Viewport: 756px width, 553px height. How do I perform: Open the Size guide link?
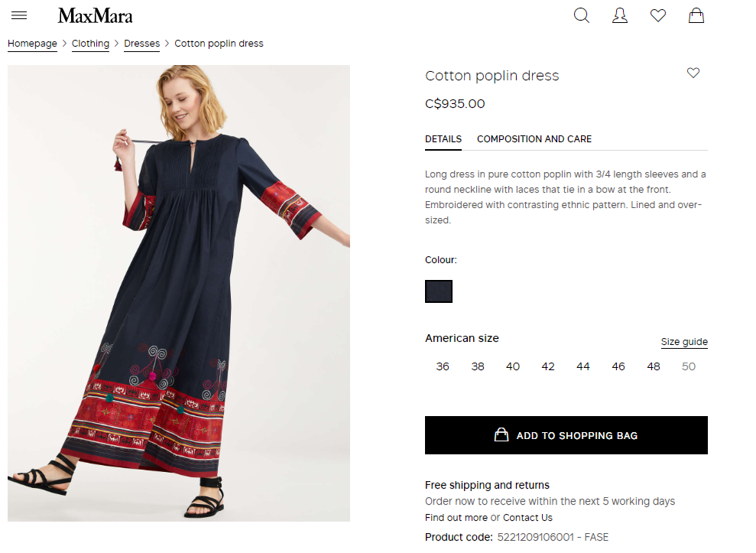(x=684, y=342)
